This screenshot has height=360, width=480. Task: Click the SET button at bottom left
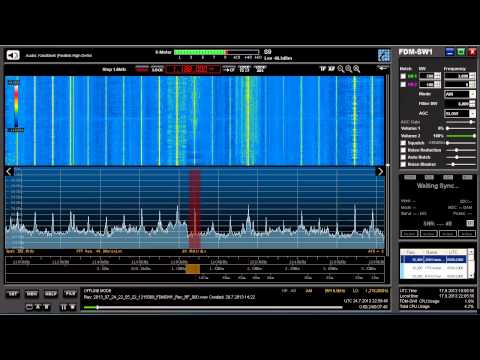(13, 294)
